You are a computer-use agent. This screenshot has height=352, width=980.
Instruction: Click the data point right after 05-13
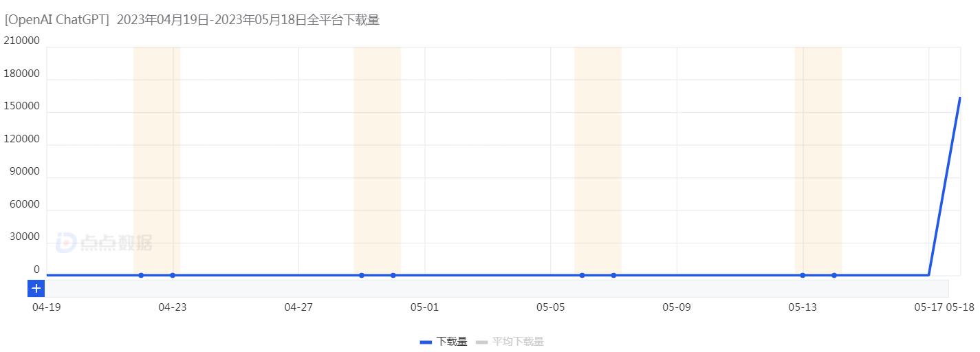click(834, 276)
